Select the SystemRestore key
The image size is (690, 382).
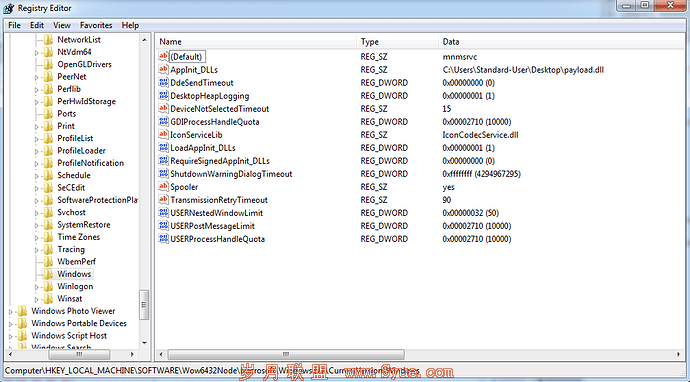click(x=84, y=224)
